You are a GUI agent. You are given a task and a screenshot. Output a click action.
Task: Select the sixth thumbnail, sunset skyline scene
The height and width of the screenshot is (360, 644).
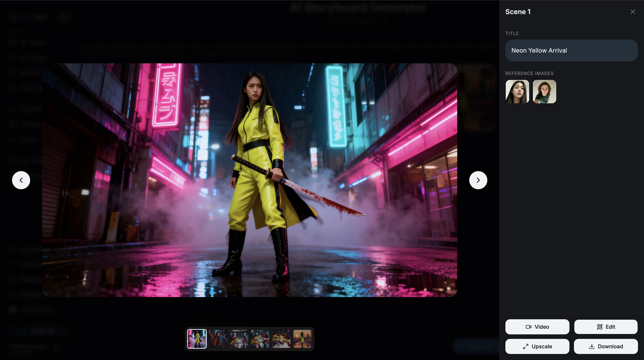point(302,339)
